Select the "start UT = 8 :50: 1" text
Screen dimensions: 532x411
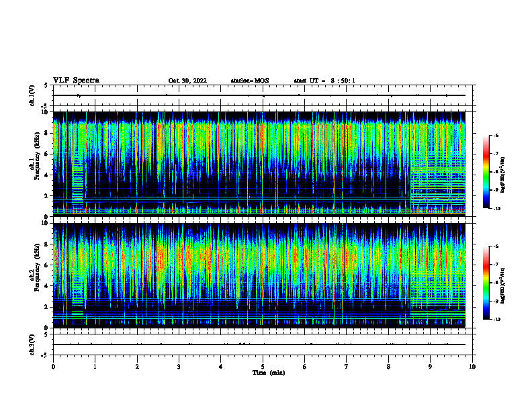point(324,81)
